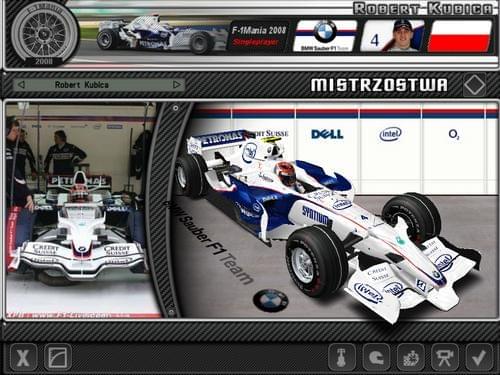Click the MISTRZOSTWA heading
Screen dimensions: 500x375
click(379, 85)
